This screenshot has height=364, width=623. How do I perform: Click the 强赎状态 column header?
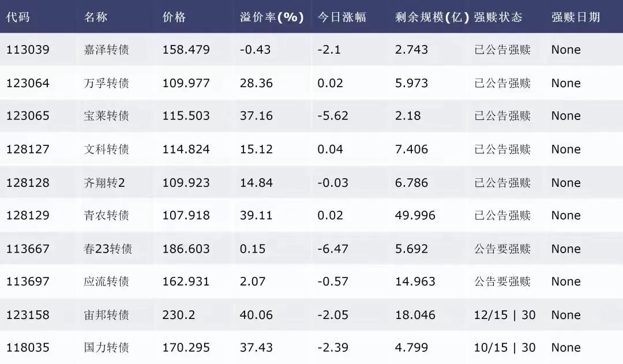click(498, 17)
